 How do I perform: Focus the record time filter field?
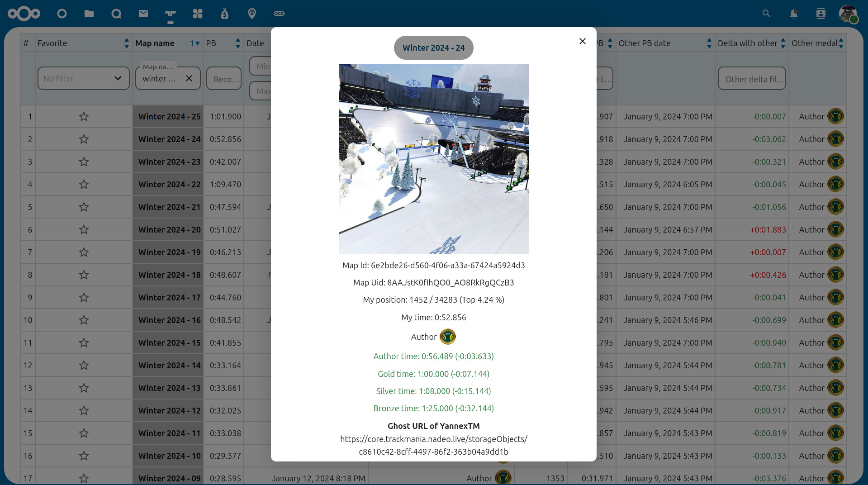coord(224,78)
